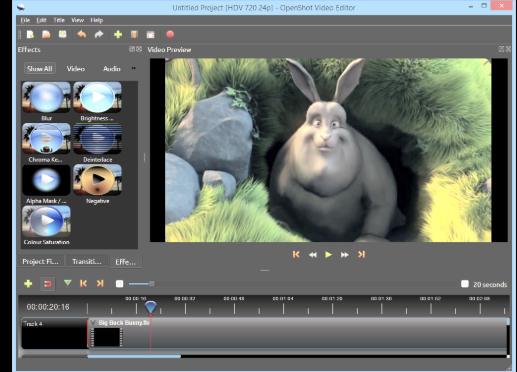Save the project using the toolbar icon
Image resolution: width=517 pixels, height=372 pixels.
click(x=63, y=34)
